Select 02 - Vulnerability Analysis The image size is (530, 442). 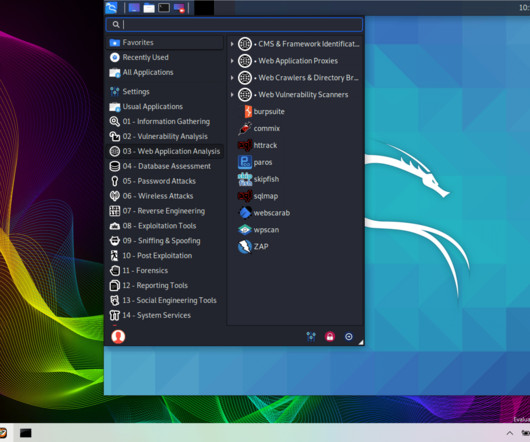[x=165, y=136]
